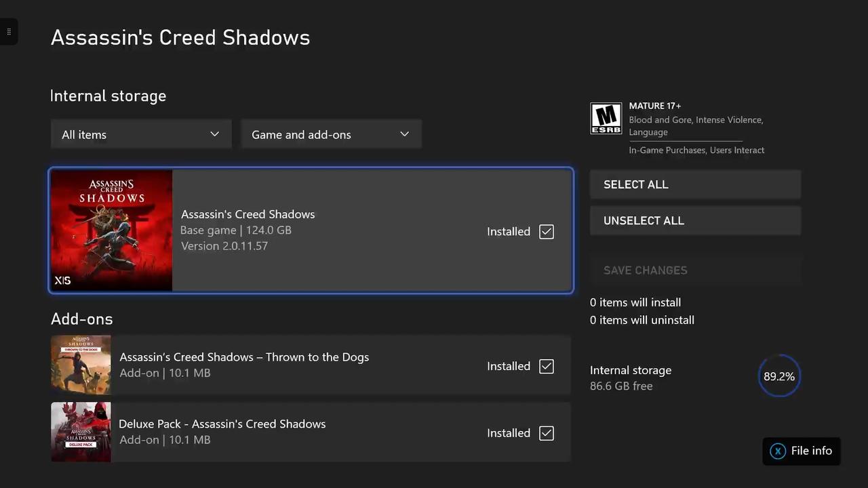Image resolution: width=868 pixels, height=488 pixels.
Task: Click the X button File info icon
Action: (x=778, y=451)
